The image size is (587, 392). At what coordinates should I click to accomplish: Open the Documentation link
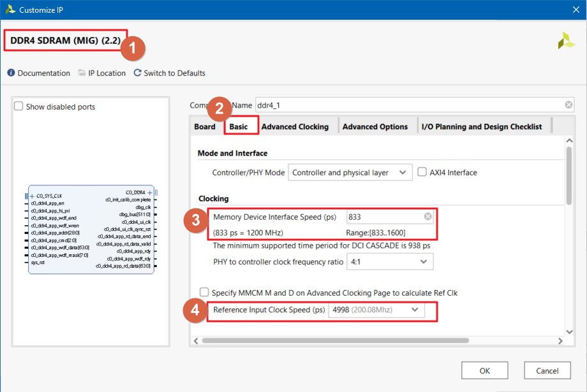pyautogui.click(x=44, y=73)
